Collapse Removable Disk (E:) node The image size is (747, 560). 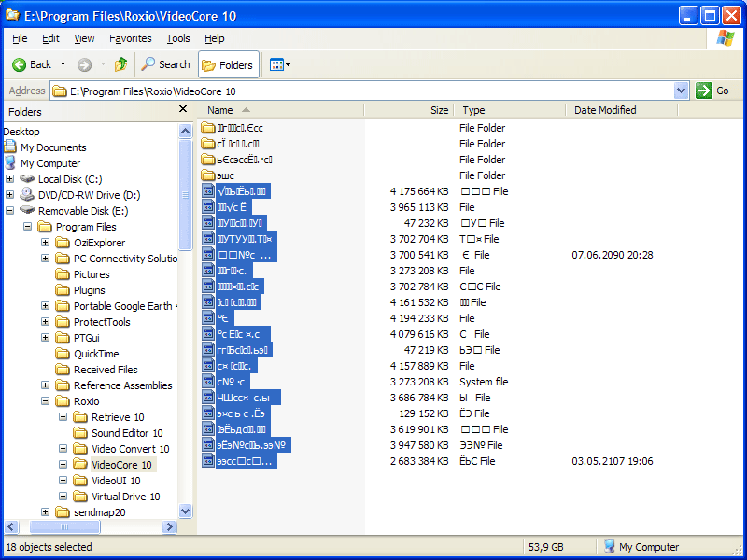tap(9, 211)
